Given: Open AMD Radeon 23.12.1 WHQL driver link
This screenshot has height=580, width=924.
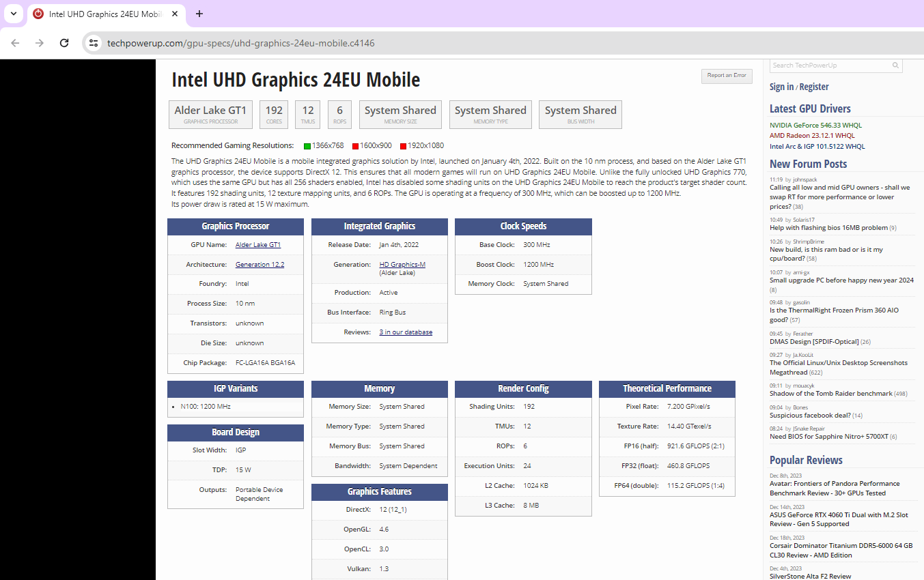Looking at the screenshot, I should 812,136.
